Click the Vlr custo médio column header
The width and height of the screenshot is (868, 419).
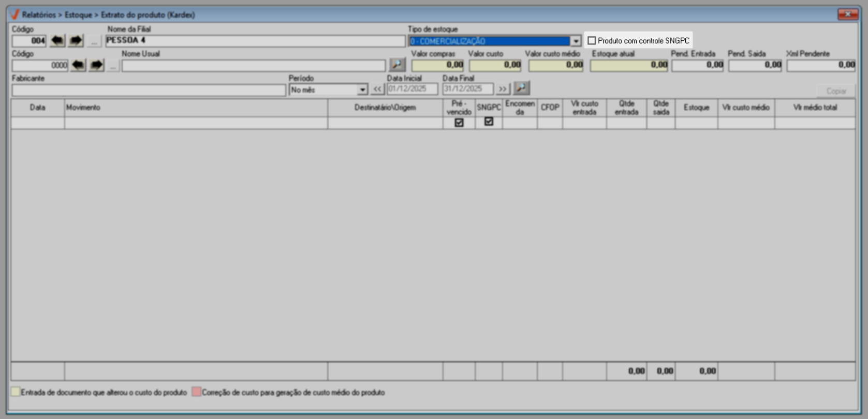click(746, 108)
